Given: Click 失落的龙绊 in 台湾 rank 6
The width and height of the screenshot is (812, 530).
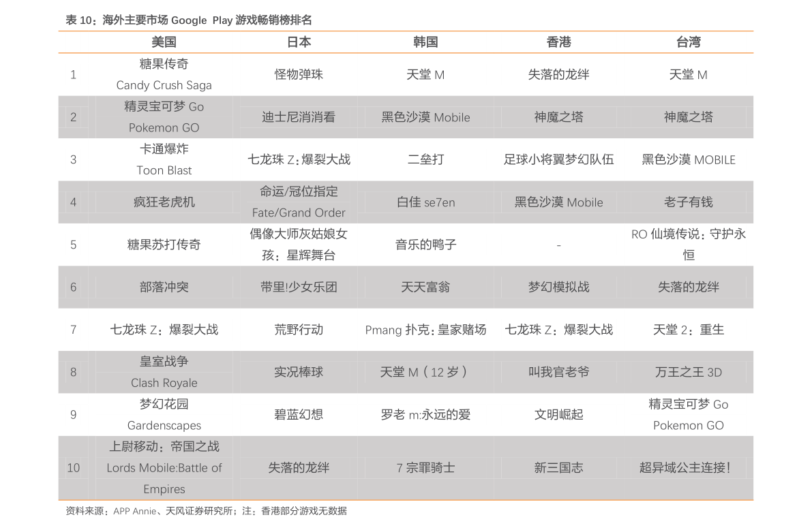Looking at the screenshot, I should point(688,287).
